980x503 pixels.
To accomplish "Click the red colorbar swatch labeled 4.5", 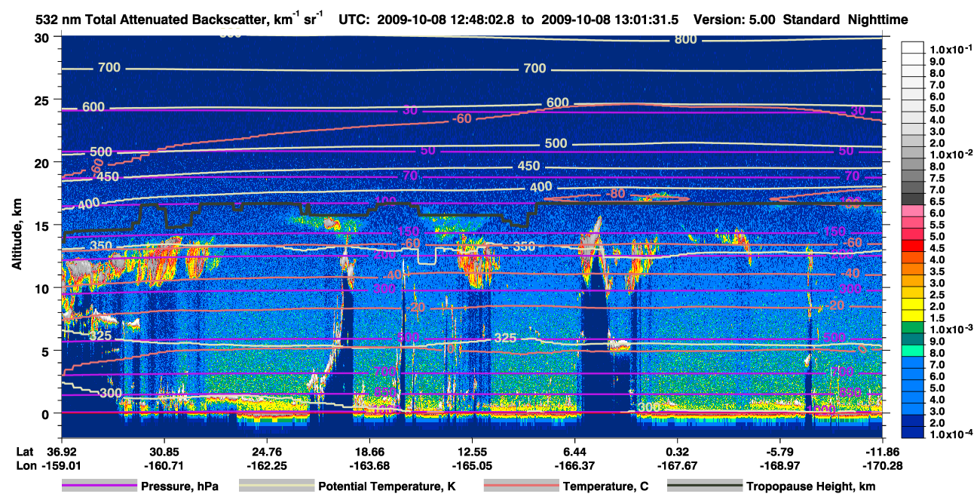I will pos(914,247).
